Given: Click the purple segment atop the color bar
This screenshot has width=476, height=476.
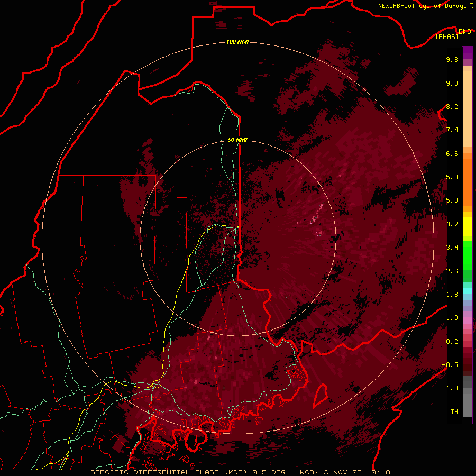Looking at the screenshot, I should tap(467, 53).
